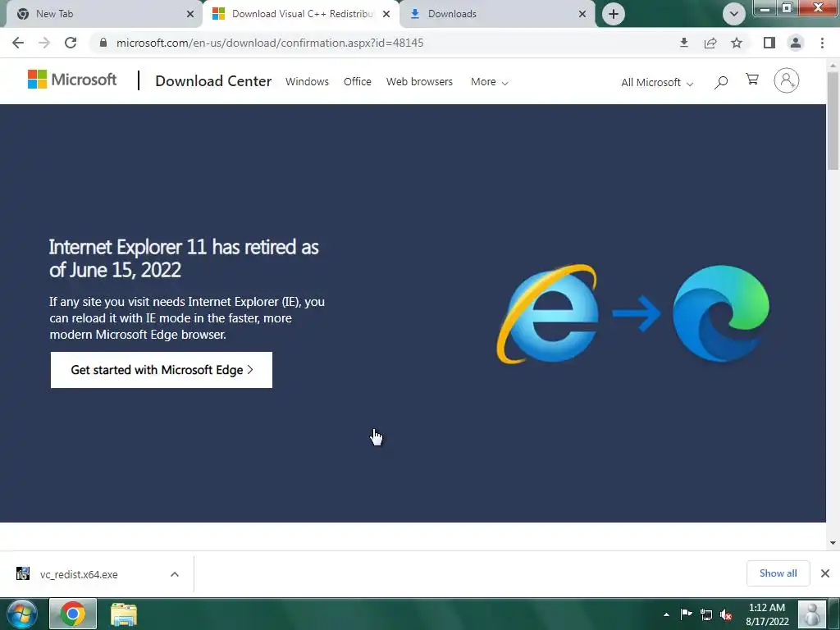Open Microsoft site search magnifier
The height and width of the screenshot is (630, 840).
pos(721,82)
